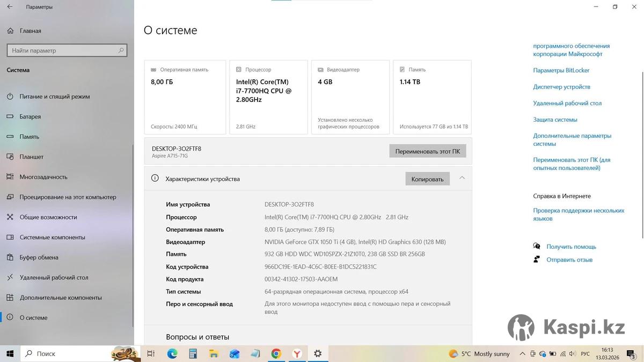The width and height of the screenshot is (644, 362).
Task: Click the РУС language switcher
Action: pyautogui.click(x=586, y=354)
